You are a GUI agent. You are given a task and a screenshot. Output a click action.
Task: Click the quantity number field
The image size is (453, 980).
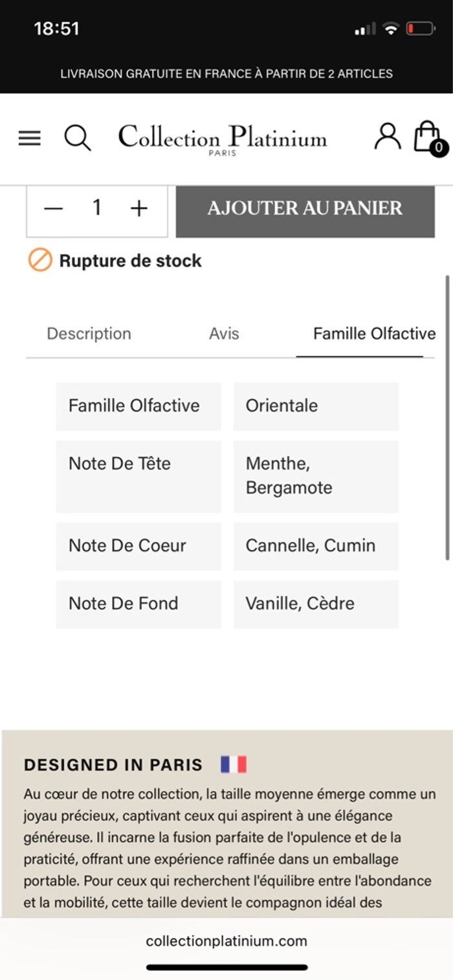click(96, 208)
